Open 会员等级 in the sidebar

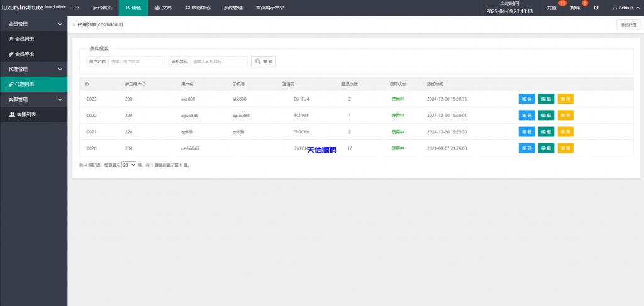click(x=25, y=54)
